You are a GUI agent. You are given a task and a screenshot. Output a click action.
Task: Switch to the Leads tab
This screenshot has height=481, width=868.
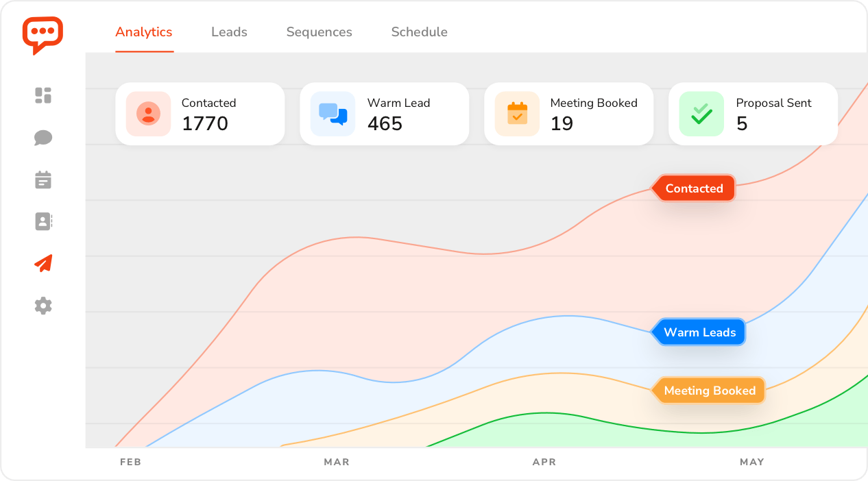coord(229,32)
